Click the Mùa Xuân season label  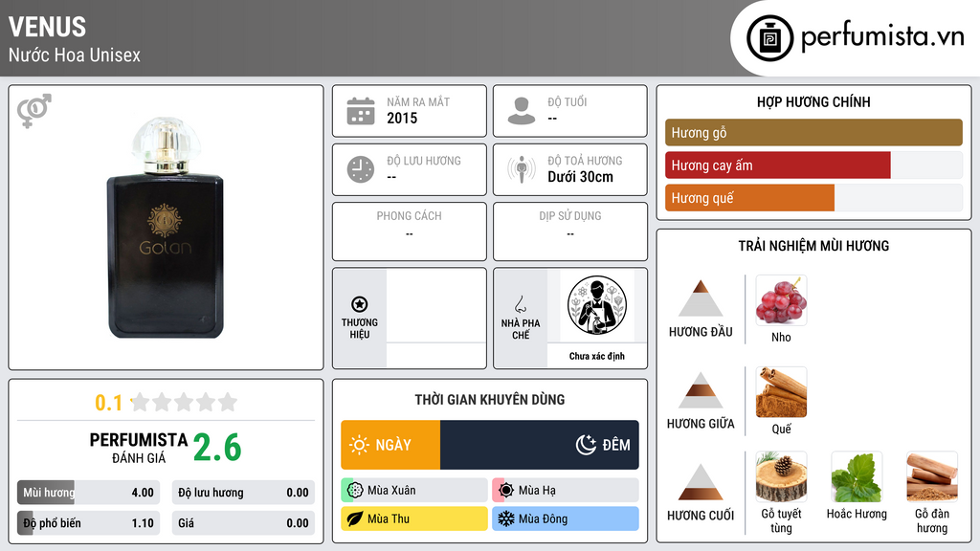391,491
